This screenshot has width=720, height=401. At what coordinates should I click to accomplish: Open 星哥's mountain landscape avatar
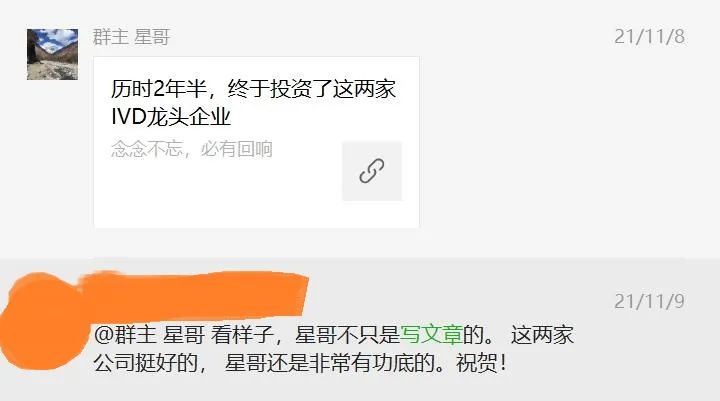(x=52, y=54)
